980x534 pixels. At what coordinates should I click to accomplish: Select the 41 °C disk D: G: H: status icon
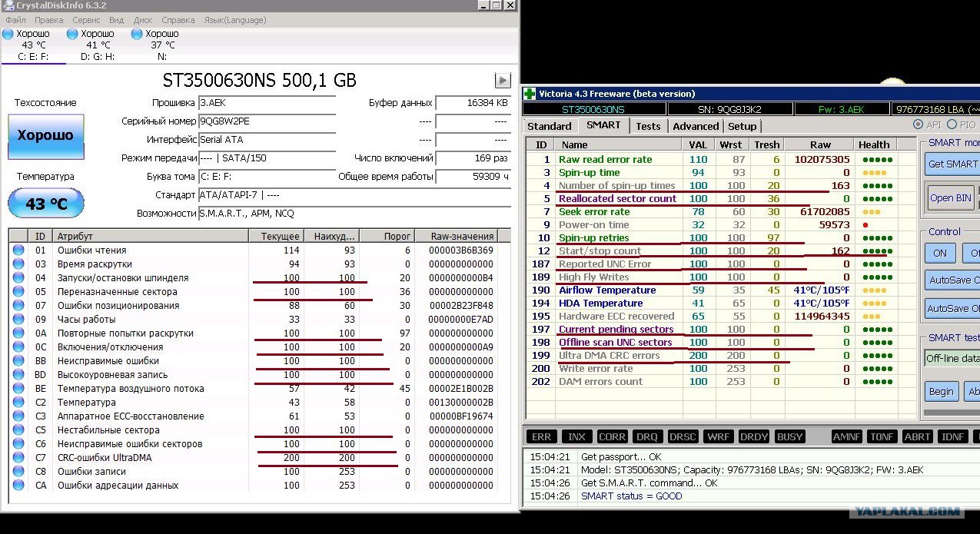[72, 34]
